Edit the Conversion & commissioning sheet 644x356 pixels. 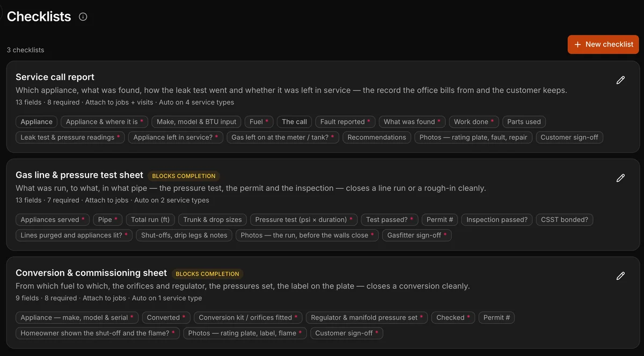(x=620, y=276)
